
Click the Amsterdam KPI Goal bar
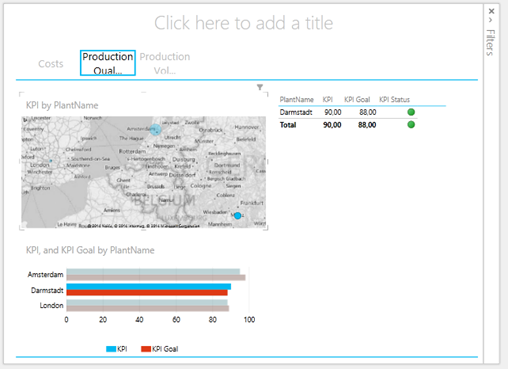(156, 278)
